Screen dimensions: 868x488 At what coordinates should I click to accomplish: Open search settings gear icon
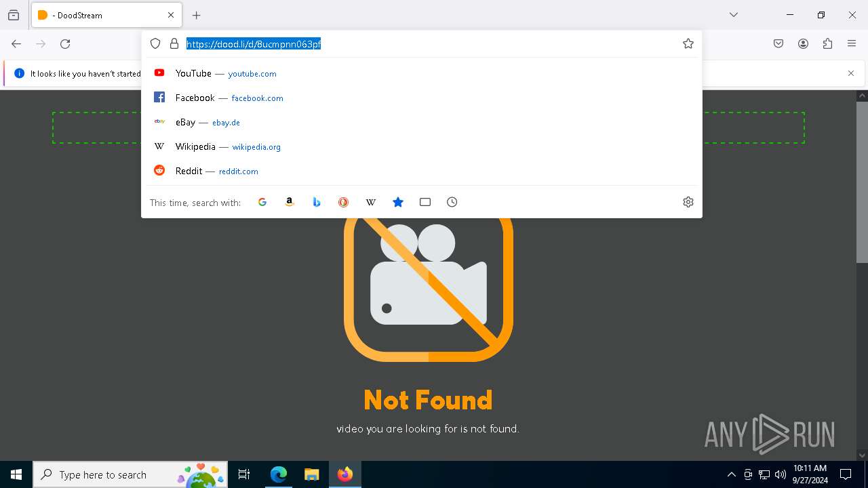688,202
